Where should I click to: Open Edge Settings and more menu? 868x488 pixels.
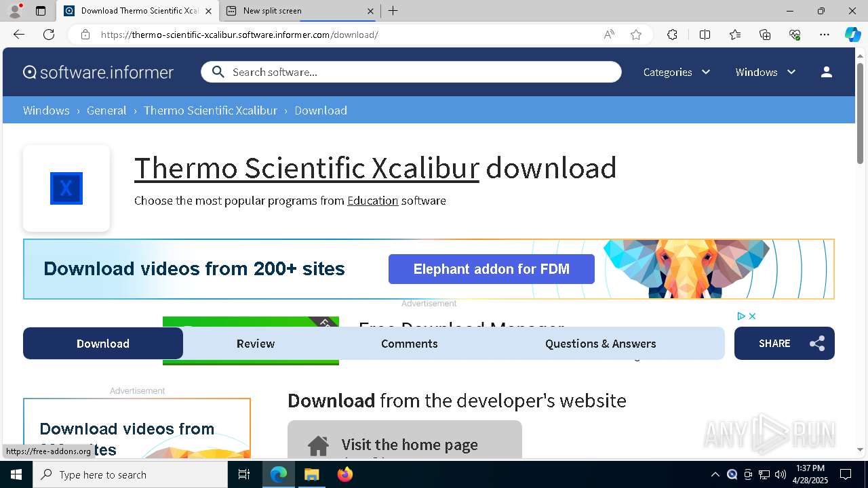click(x=825, y=35)
